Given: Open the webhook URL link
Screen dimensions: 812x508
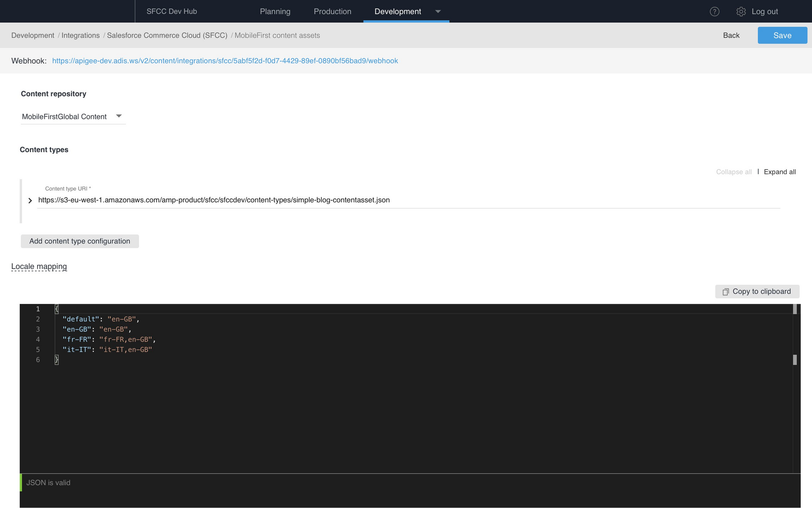Looking at the screenshot, I should pos(225,61).
